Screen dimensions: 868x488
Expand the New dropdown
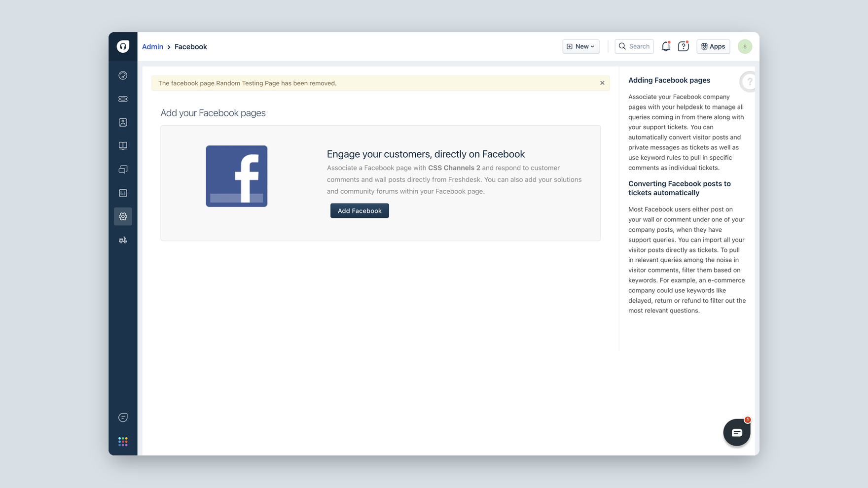pos(581,46)
